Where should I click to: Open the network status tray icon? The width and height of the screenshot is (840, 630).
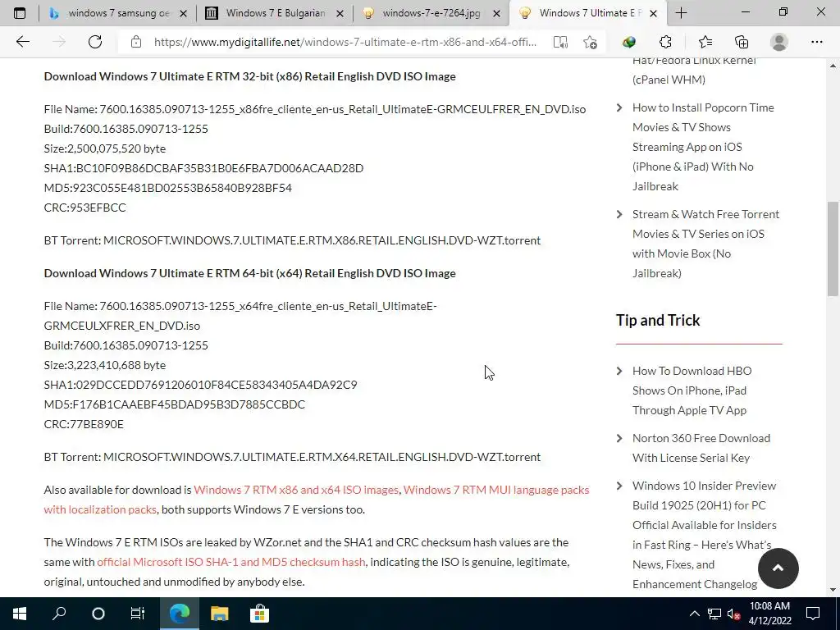(714, 614)
